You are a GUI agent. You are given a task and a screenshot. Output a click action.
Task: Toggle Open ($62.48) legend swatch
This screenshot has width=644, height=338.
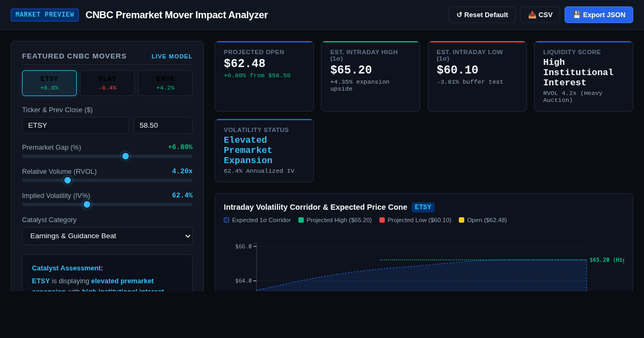[x=462, y=220]
